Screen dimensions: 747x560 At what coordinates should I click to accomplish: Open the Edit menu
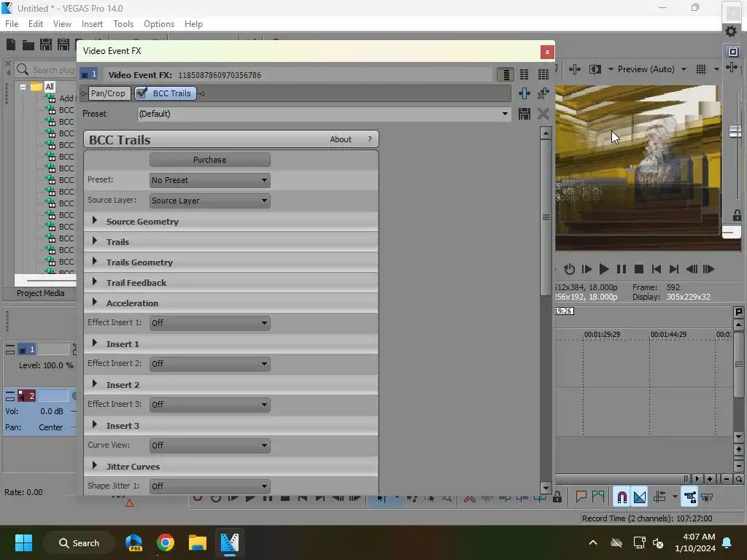click(x=35, y=24)
